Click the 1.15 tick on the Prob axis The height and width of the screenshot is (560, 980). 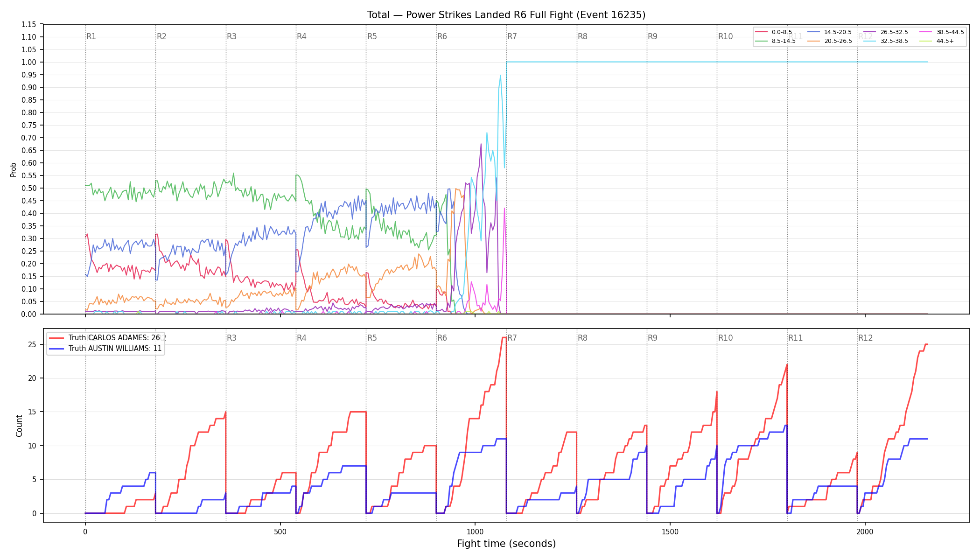pos(29,24)
